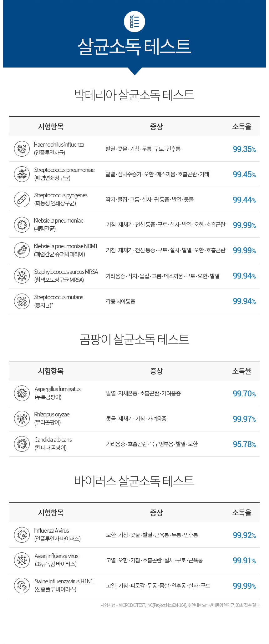Click the 95.78% rate for Candida albicans
The image size is (269, 644).
(244, 444)
